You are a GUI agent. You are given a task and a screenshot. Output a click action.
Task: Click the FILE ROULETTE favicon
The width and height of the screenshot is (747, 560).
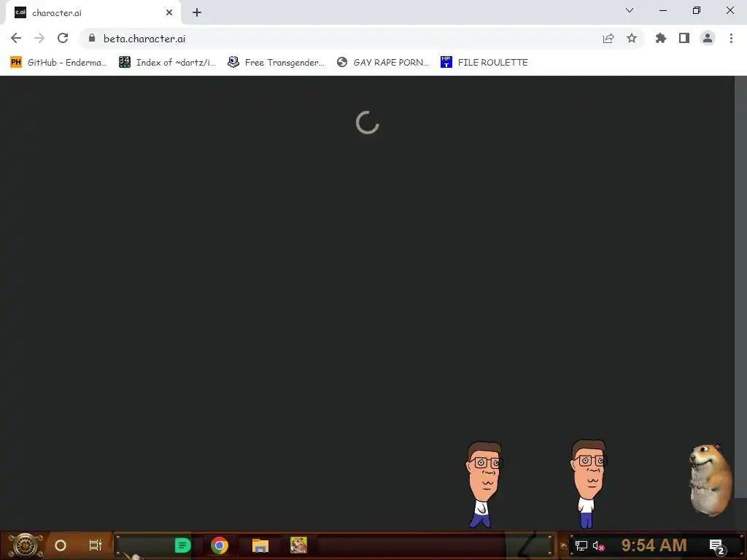(x=446, y=63)
